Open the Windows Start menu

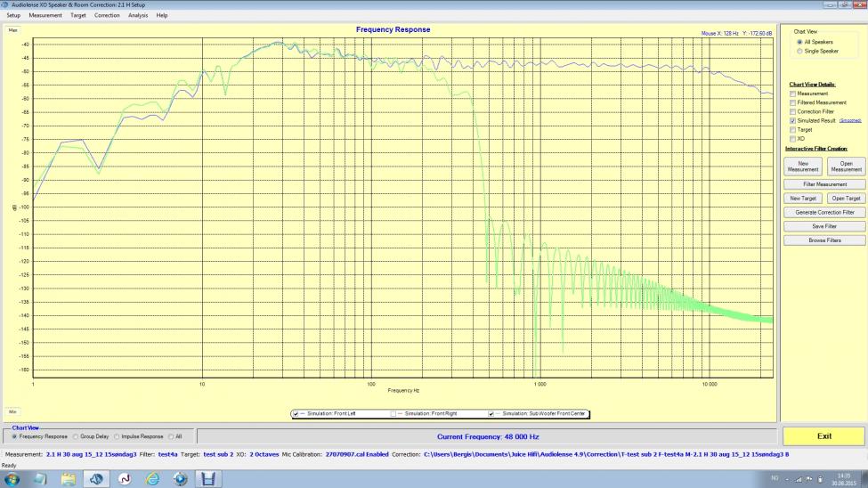tap(12, 479)
